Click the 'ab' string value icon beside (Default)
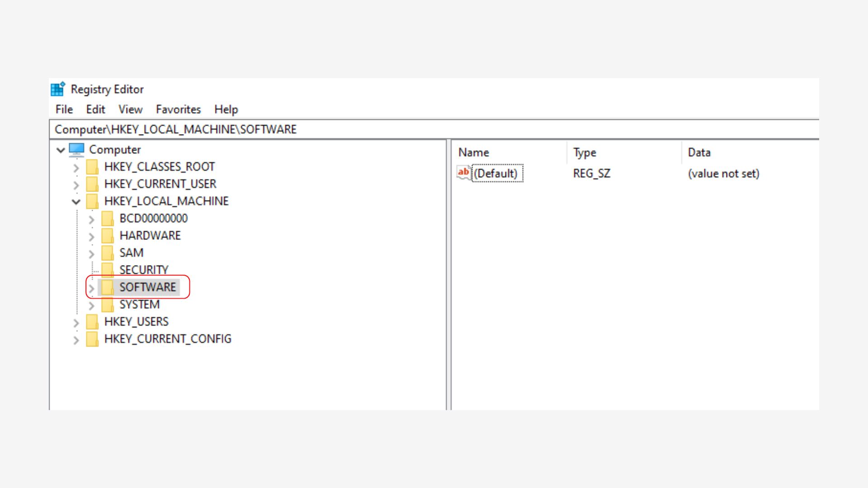Image resolution: width=868 pixels, height=488 pixels. tap(463, 173)
